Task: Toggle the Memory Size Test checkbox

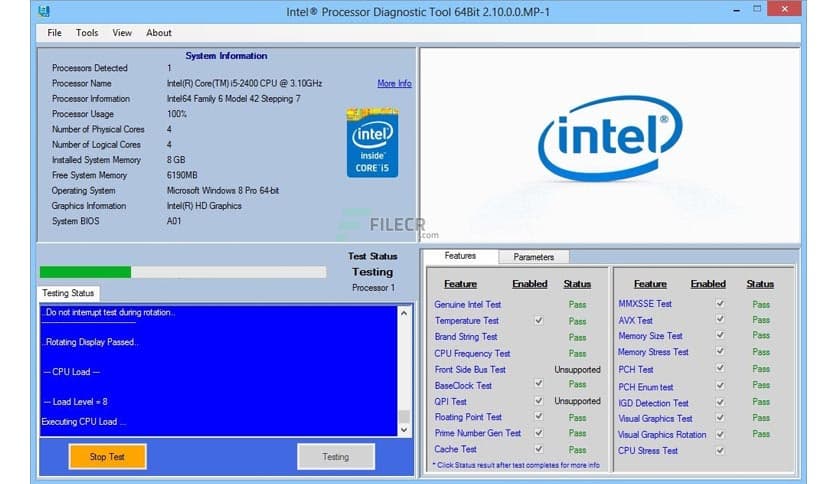Action: point(720,335)
